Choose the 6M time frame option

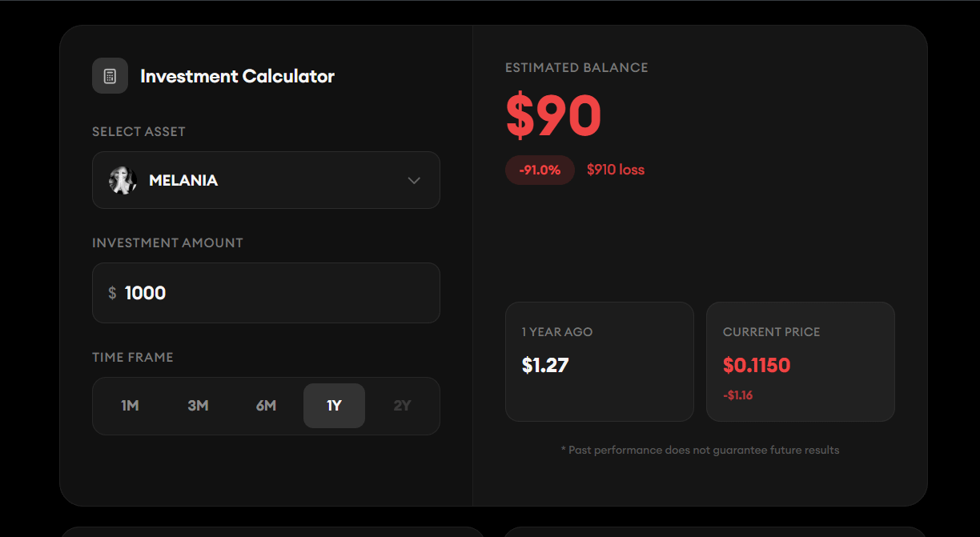(266, 406)
